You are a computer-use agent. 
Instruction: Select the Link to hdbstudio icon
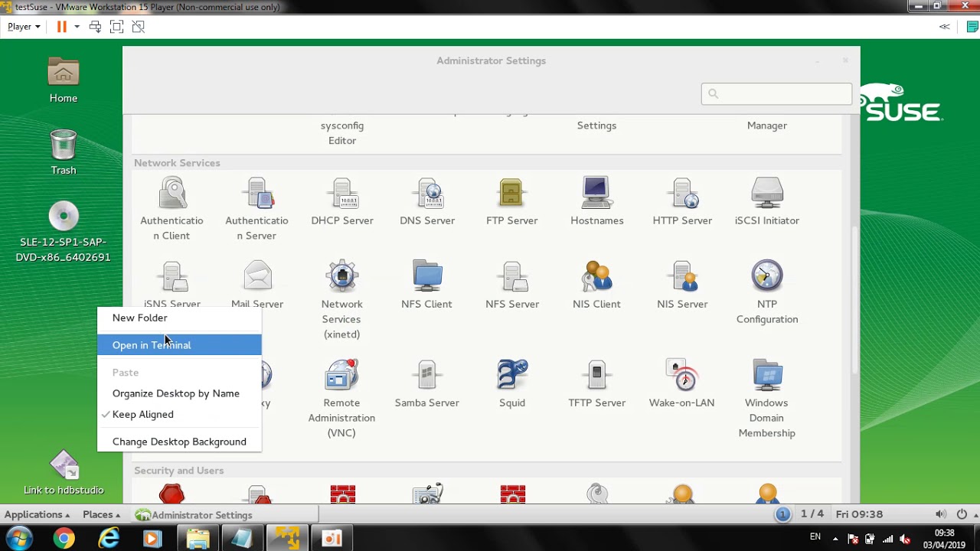[64, 473]
